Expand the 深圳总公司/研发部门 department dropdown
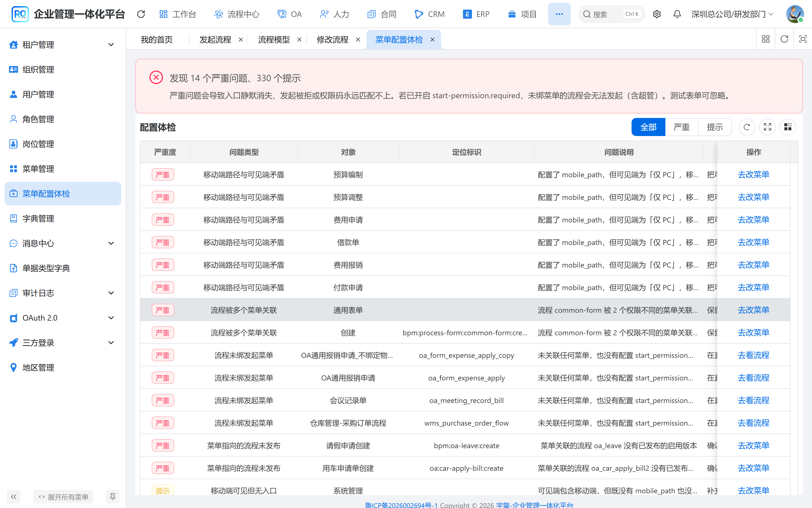The image size is (812, 508). coord(732,14)
